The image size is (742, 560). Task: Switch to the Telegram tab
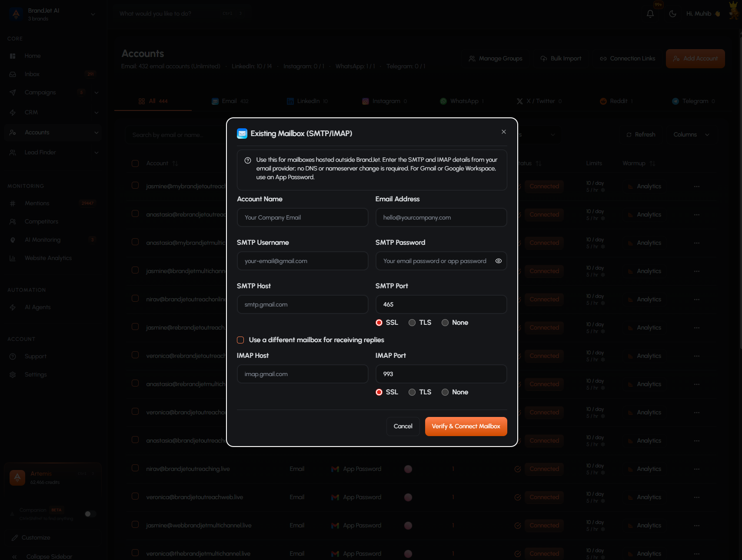[x=693, y=101]
